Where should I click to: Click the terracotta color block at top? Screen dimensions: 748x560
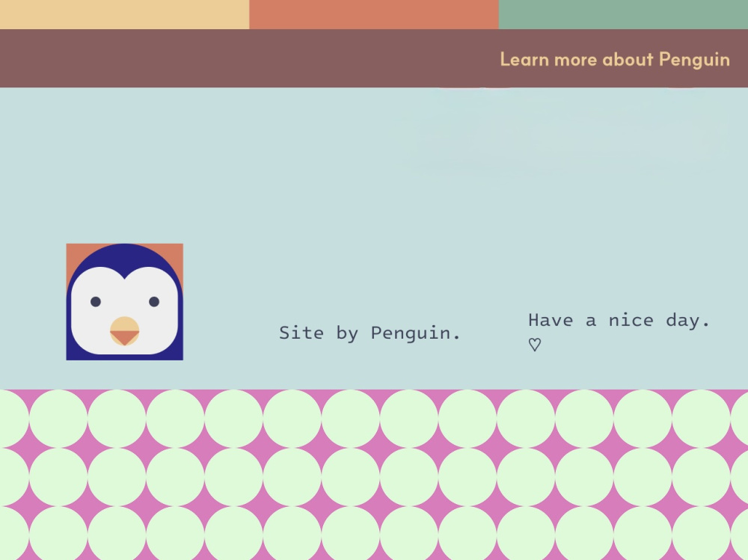(x=374, y=14)
